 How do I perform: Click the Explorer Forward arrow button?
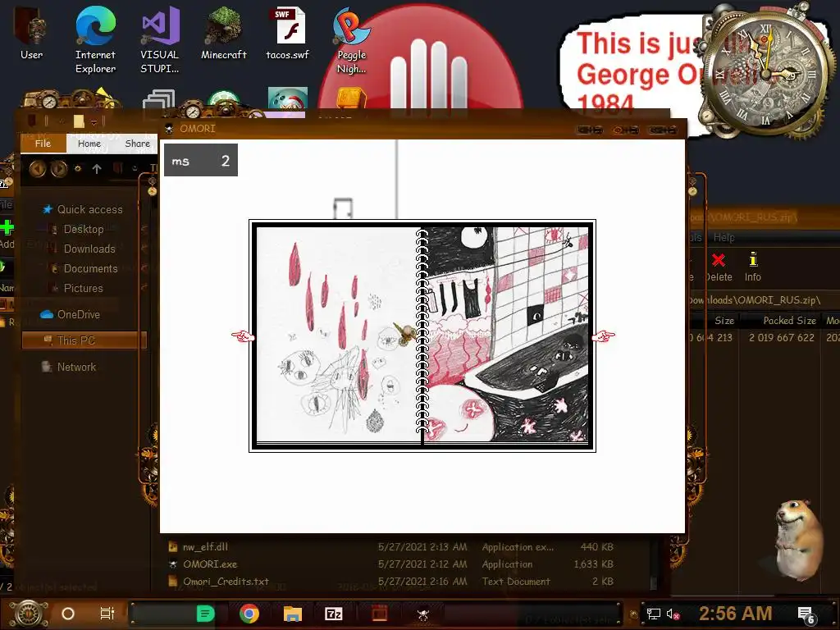click(58, 169)
